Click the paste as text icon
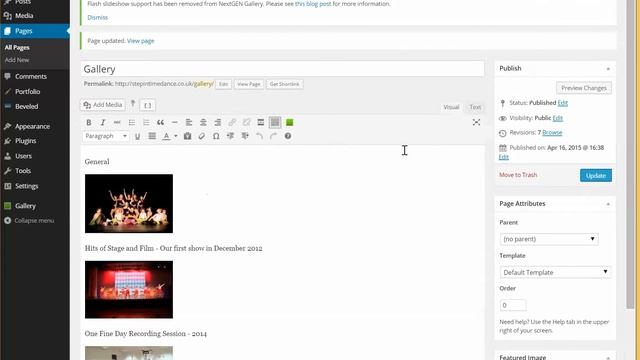 (187, 136)
